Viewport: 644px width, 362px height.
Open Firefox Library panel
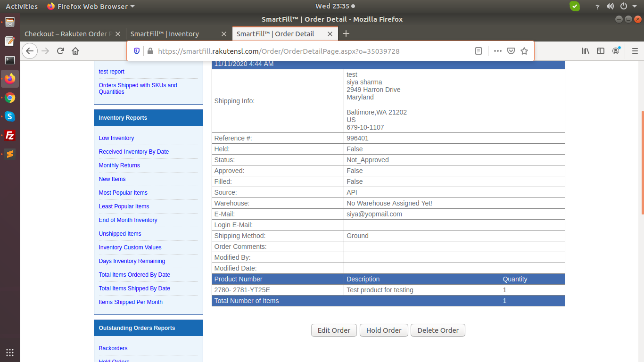pyautogui.click(x=586, y=51)
